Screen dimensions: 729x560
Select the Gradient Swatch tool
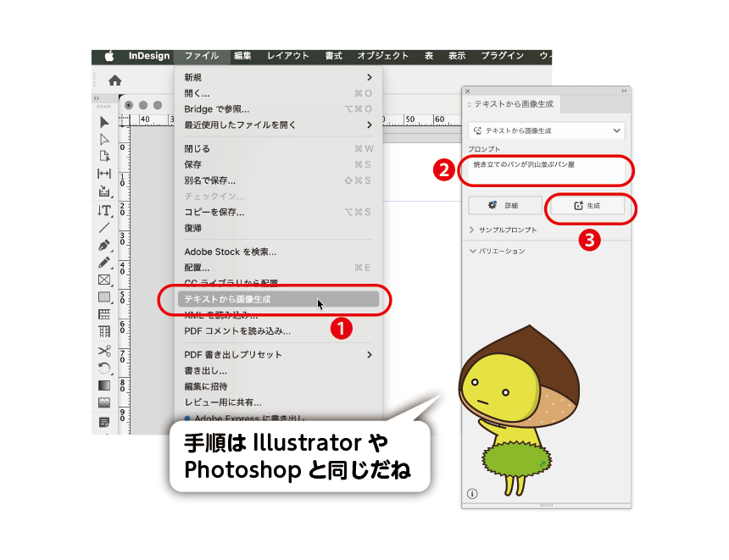pyautogui.click(x=104, y=385)
